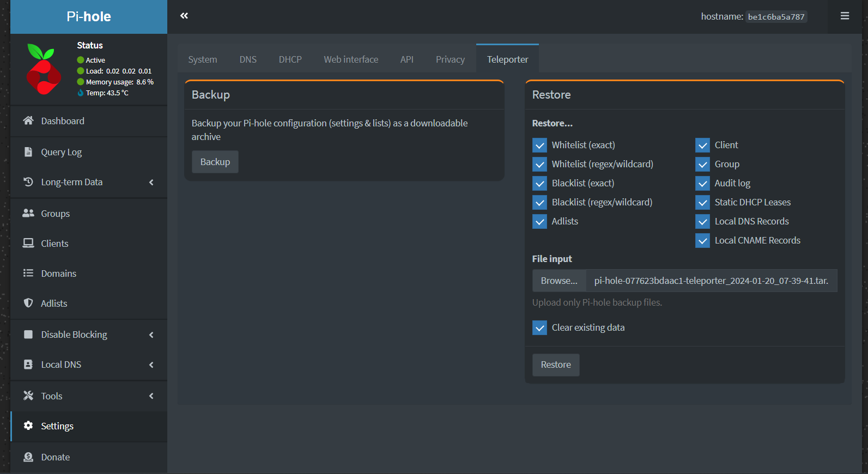
Task: Click the Status heading text
Action: coord(90,45)
